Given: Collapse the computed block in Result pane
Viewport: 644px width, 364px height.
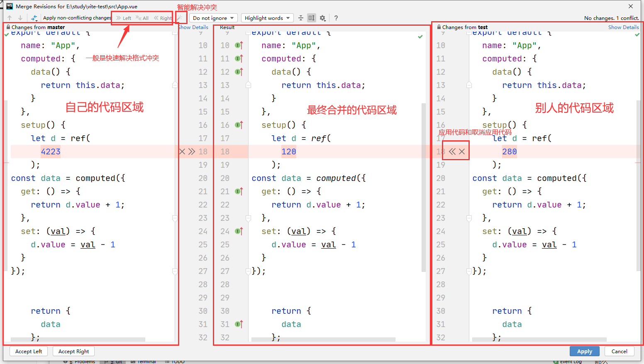Looking at the screenshot, I should click(248, 85).
